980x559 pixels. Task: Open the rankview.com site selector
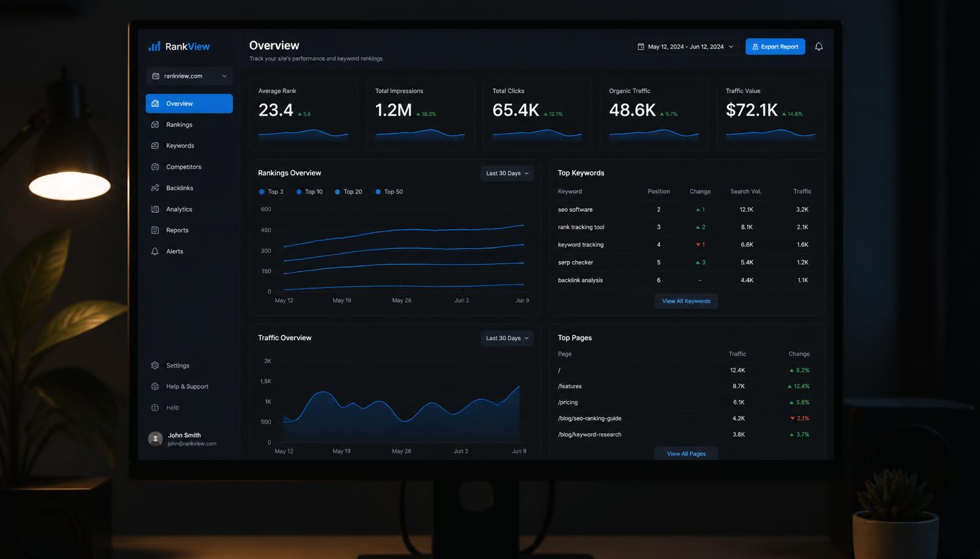189,76
